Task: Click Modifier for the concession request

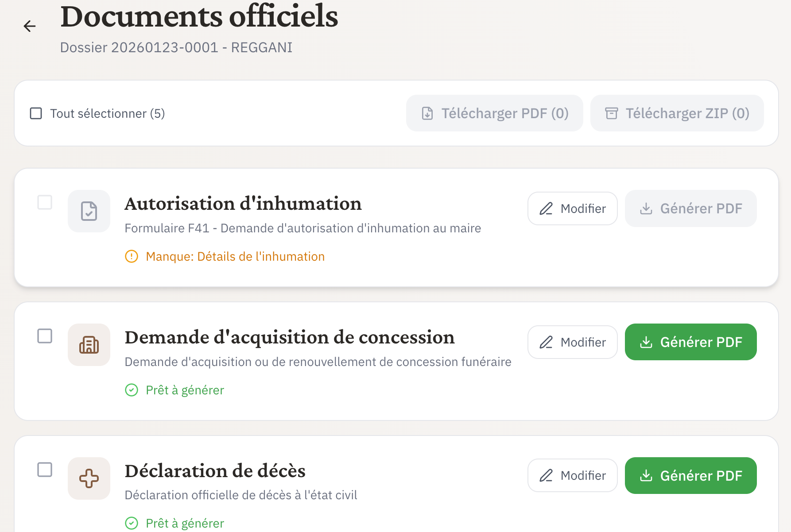Action: point(572,342)
